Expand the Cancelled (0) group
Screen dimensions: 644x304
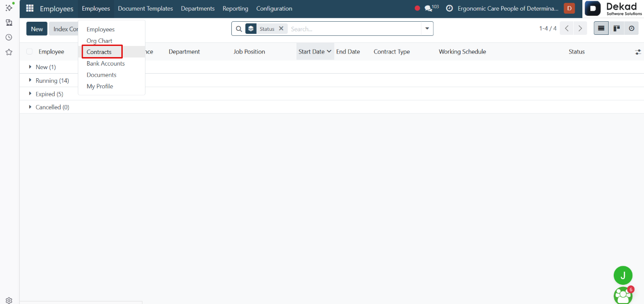click(x=49, y=107)
